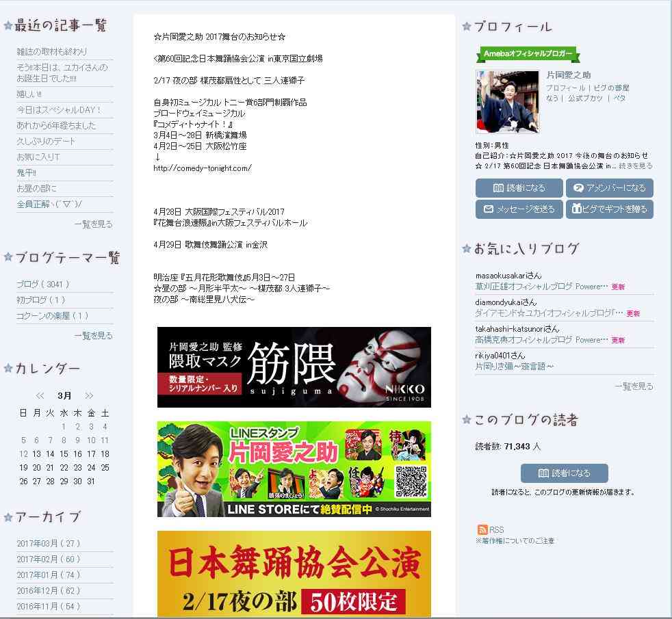This screenshot has width=672, height=619.
Task: Open the LINEスタンプ 片岡愛之助 banner
Action: click(294, 469)
